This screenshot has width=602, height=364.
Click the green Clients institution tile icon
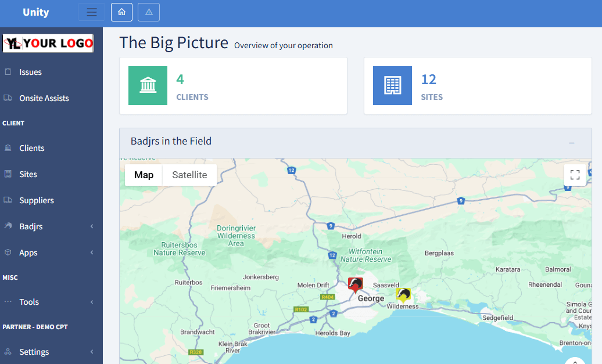coord(148,85)
